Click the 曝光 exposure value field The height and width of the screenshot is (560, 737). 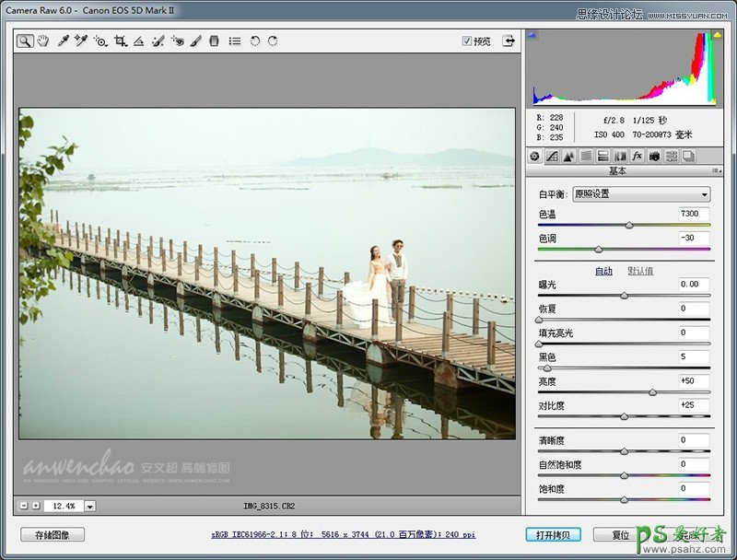tap(694, 285)
